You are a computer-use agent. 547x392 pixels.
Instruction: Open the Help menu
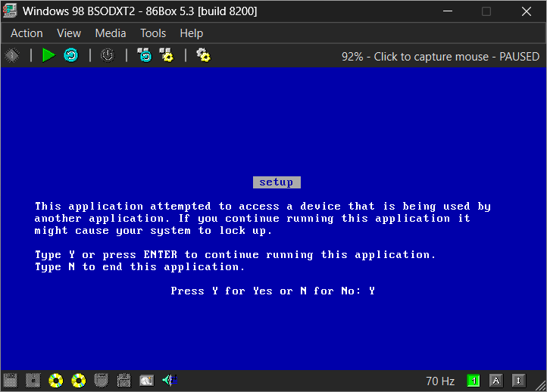pos(192,33)
